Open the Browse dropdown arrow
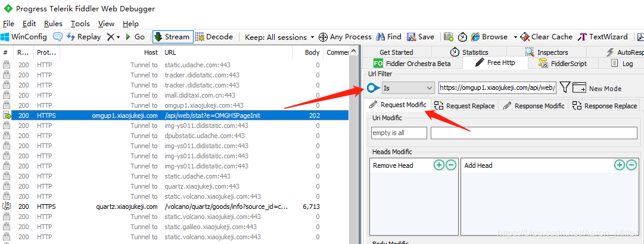The height and width of the screenshot is (244, 644). coord(515,37)
